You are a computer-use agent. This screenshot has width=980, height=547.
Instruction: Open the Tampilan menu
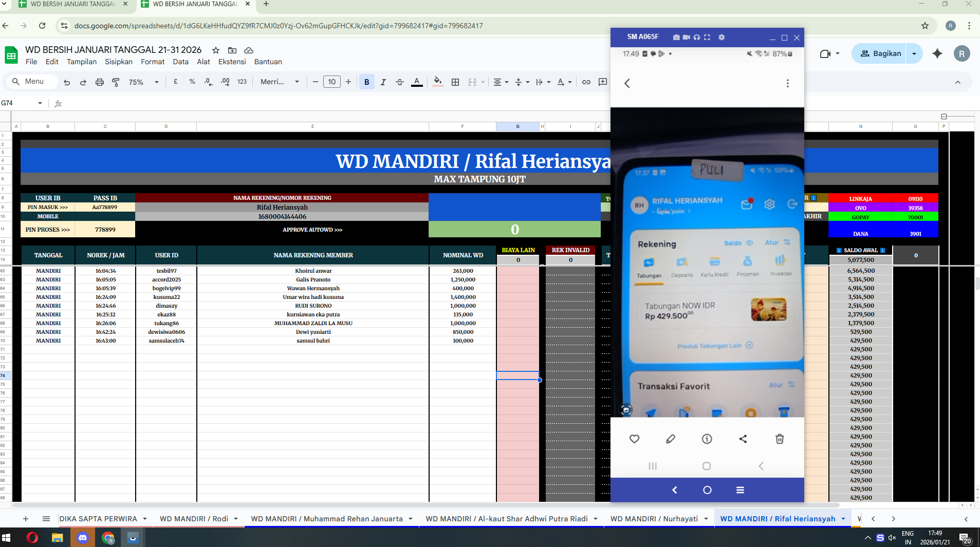(x=82, y=62)
